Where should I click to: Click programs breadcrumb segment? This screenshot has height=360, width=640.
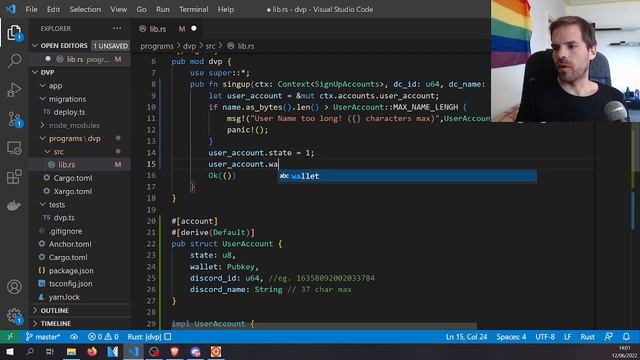point(157,46)
